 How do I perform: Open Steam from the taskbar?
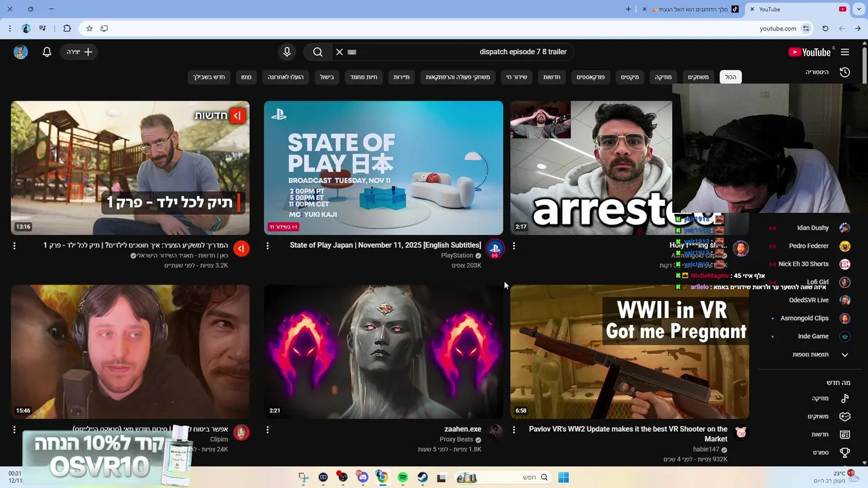coord(422,478)
